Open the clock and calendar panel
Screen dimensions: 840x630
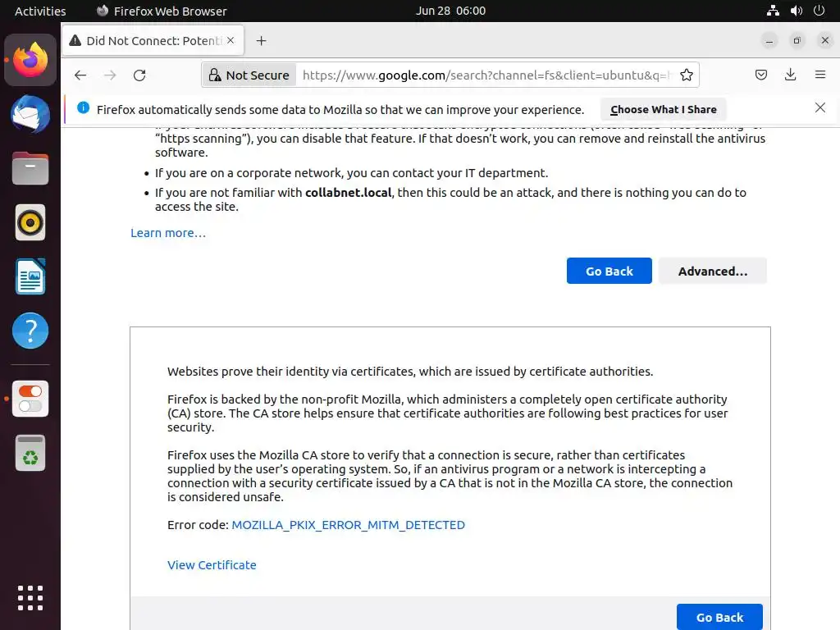[450, 11]
